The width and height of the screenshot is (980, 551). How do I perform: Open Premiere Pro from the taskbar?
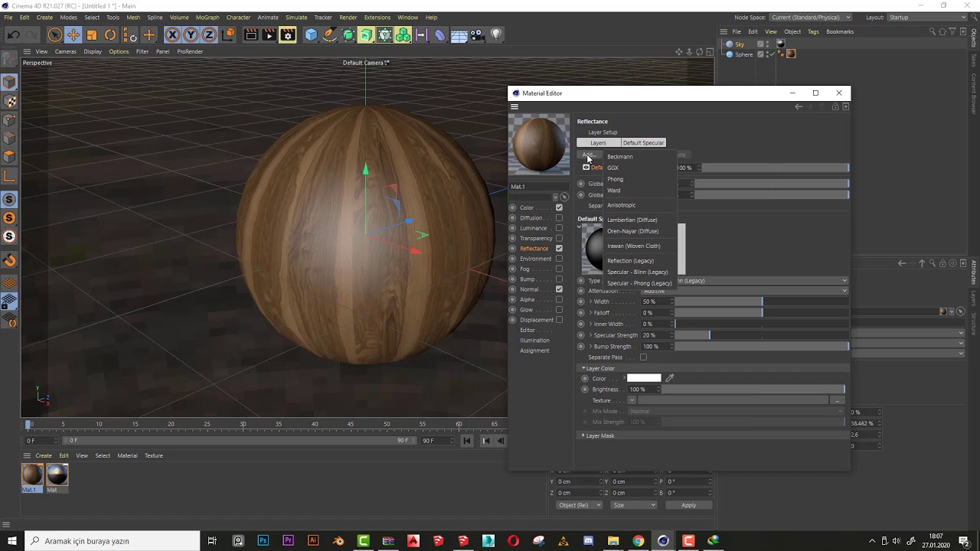pyautogui.click(x=288, y=540)
